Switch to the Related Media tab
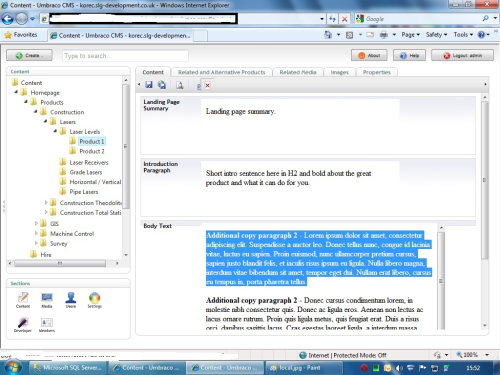This screenshot has width=500, height=375. (x=298, y=72)
